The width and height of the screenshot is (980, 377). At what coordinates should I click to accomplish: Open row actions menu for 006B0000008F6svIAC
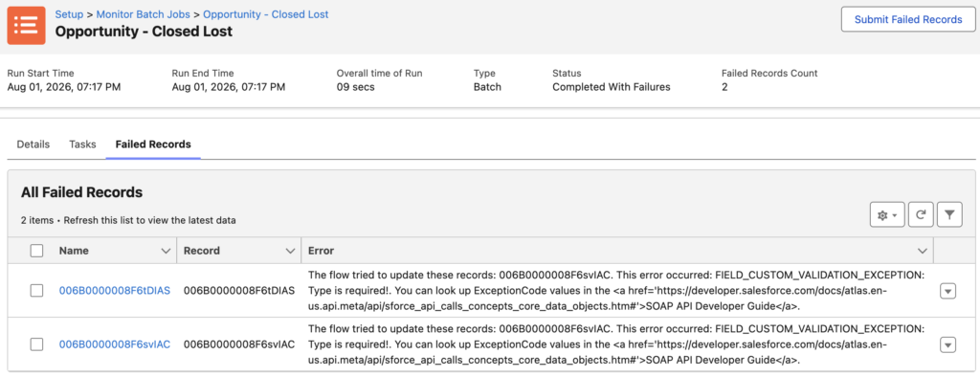948,344
